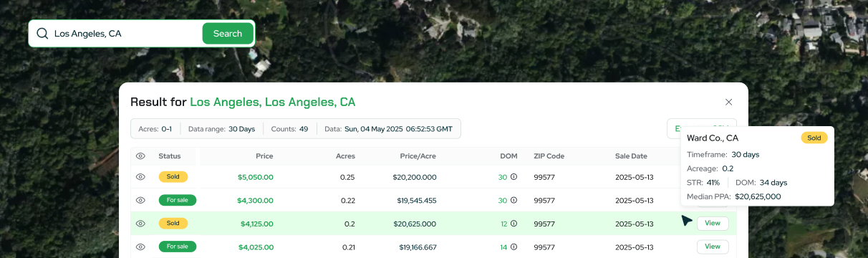Click the green Search button
The width and height of the screenshot is (868, 258).
click(x=228, y=33)
